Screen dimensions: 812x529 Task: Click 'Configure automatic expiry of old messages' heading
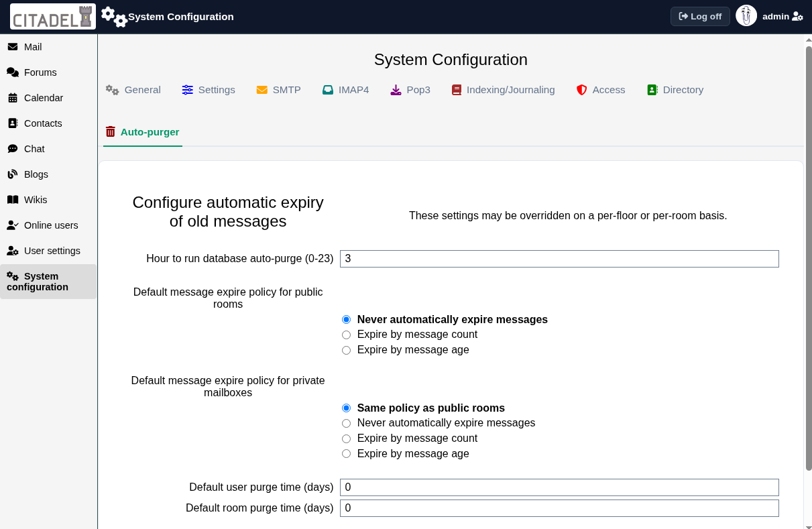(x=228, y=212)
